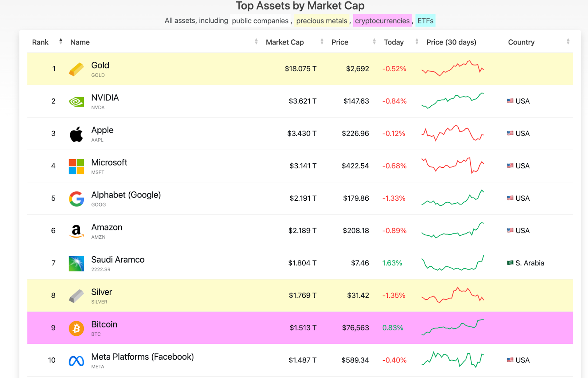Open the precious metals filter link
The image size is (588, 378).
tap(322, 21)
